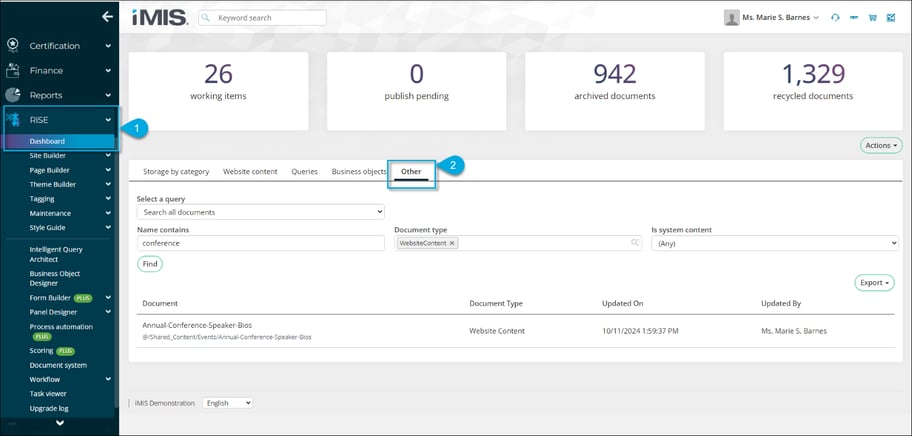The height and width of the screenshot is (436, 912).
Task: Focus the Keyword search field
Action: coord(262,17)
